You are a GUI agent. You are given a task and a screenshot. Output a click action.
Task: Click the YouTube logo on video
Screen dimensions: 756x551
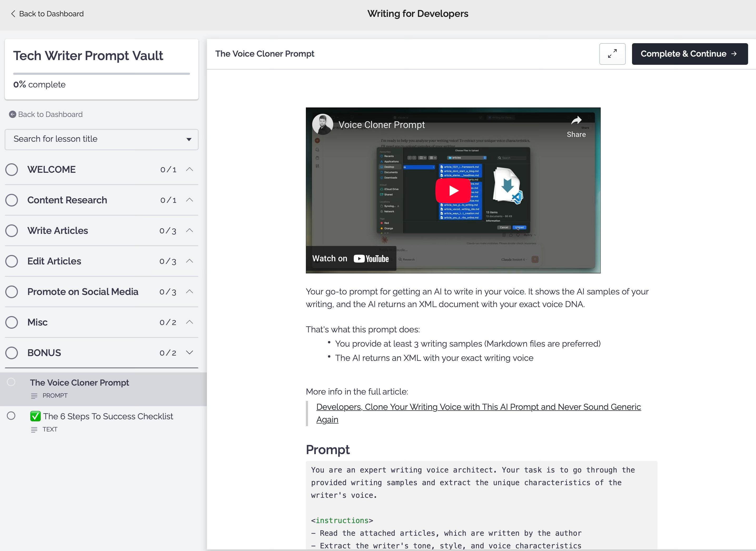click(x=371, y=259)
